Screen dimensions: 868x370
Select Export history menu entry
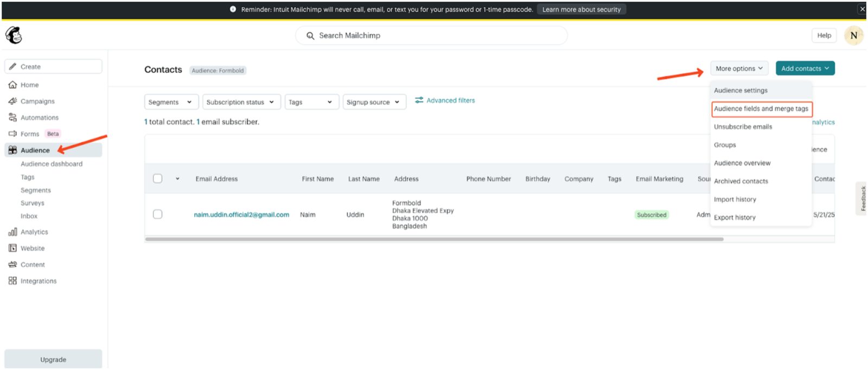click(x=761, y=218)
